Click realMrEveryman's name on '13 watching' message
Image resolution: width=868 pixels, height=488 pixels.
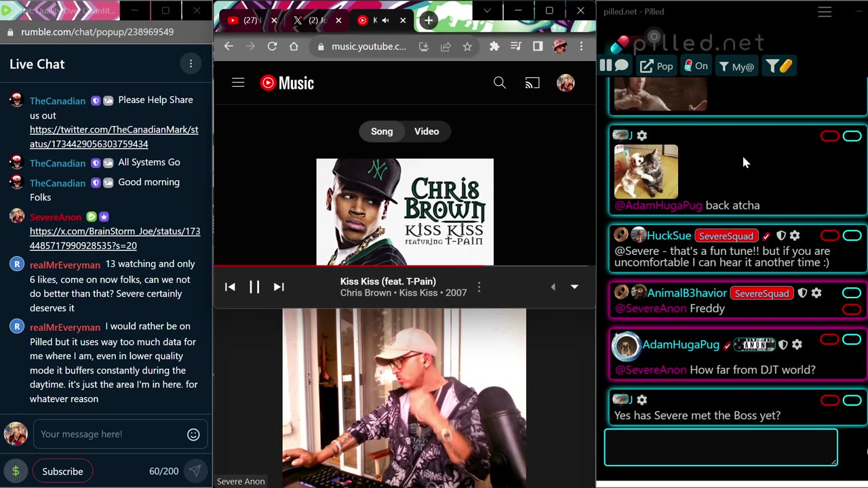coord(65,265)
